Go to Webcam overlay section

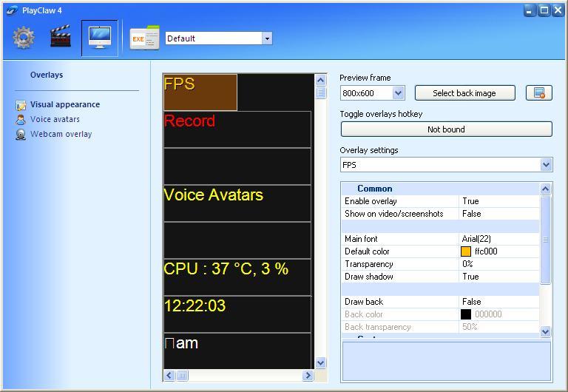(61, 134)
